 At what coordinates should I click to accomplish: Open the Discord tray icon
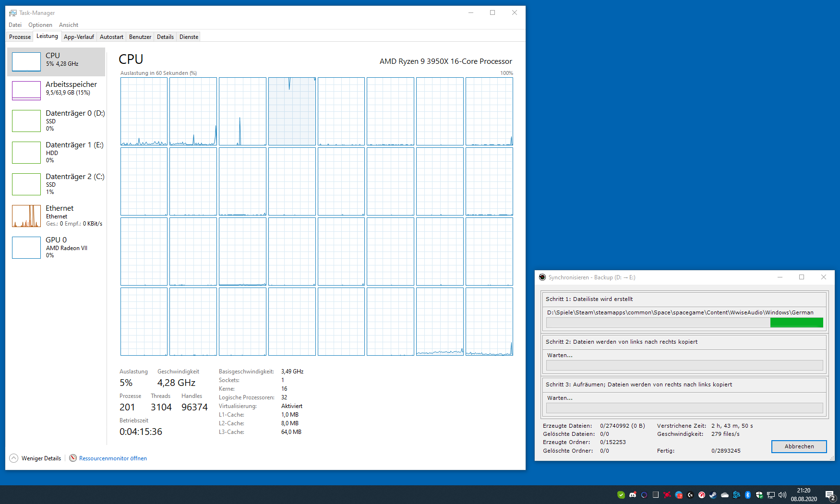coord(633,495)
